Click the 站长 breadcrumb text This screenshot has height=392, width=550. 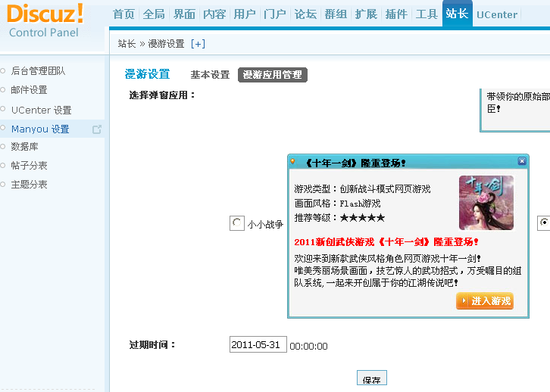[127, 44]
